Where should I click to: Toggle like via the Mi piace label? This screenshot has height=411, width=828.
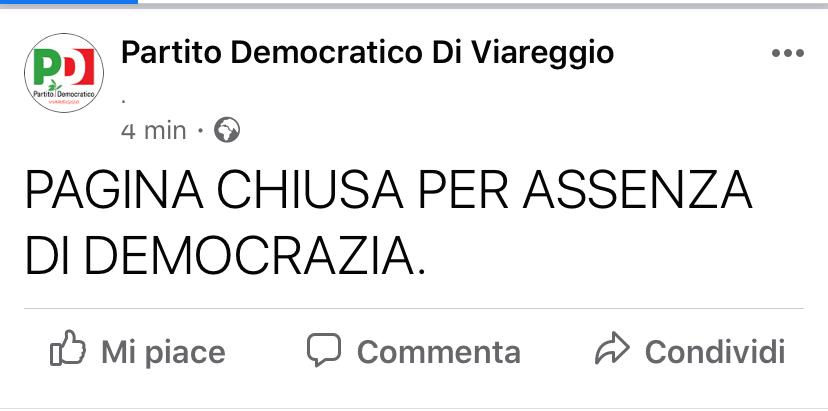[163, 352]
